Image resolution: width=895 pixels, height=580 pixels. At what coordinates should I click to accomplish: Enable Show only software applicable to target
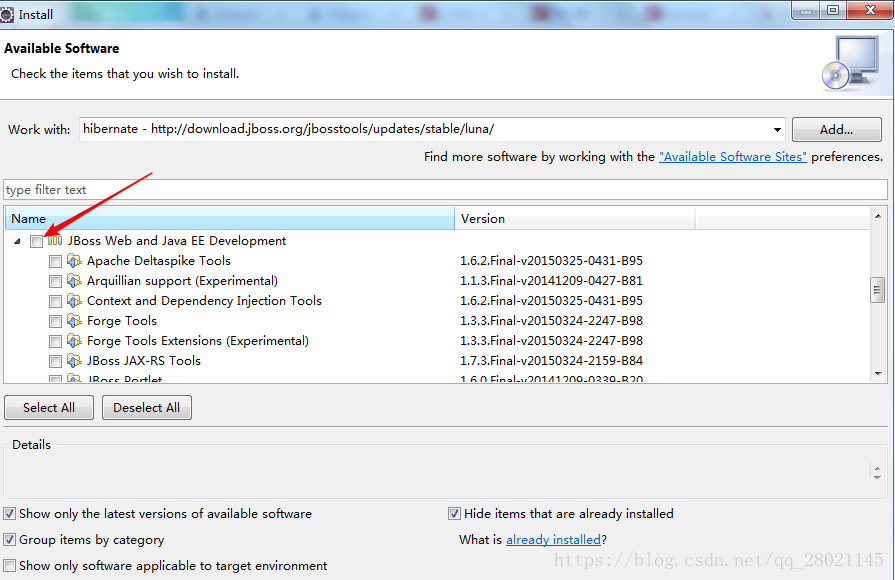10,566
